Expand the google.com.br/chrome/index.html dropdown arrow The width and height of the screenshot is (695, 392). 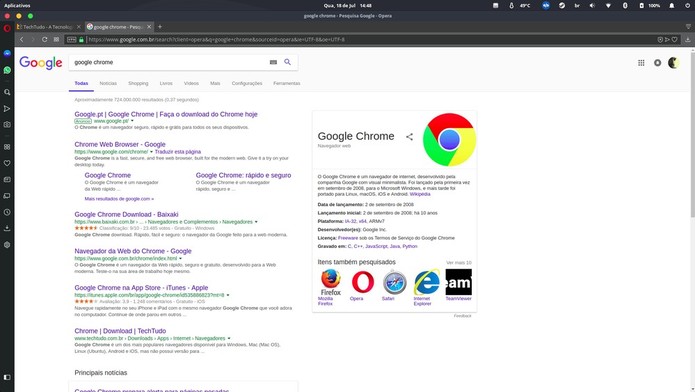coord(180,259)
